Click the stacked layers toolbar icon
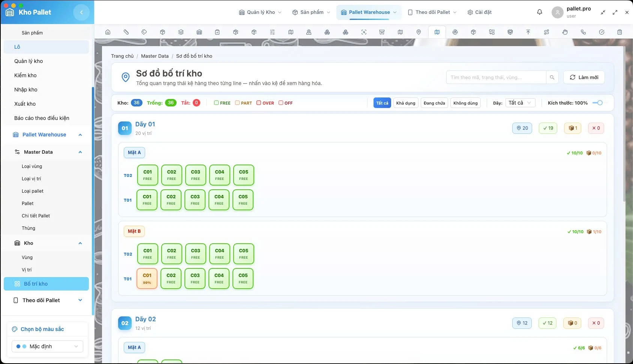Screen dimensions: 633x364 181,32
